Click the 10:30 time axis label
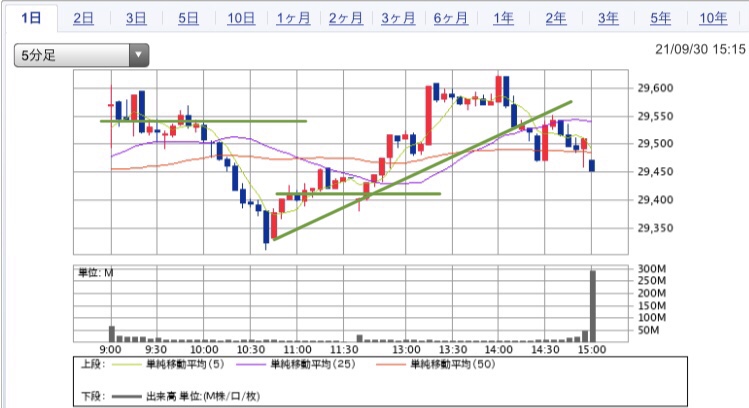 (x=250, y=349)
